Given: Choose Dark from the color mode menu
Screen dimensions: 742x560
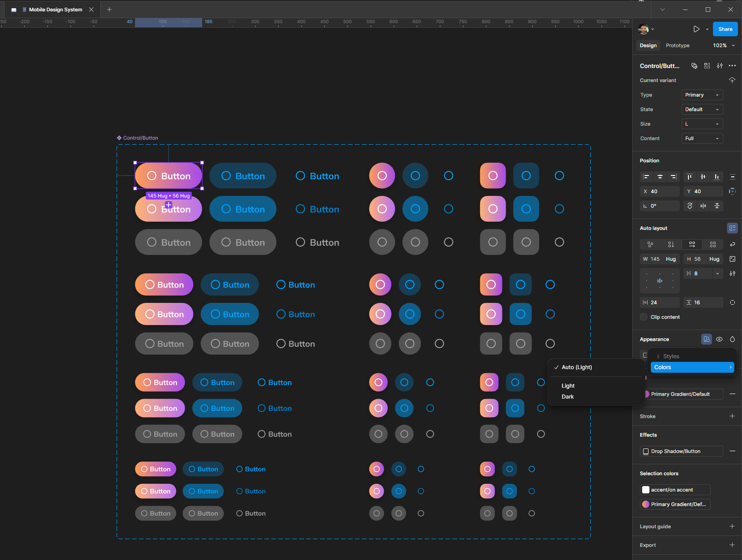Looking at the screenshot, I should coord(568,397).
